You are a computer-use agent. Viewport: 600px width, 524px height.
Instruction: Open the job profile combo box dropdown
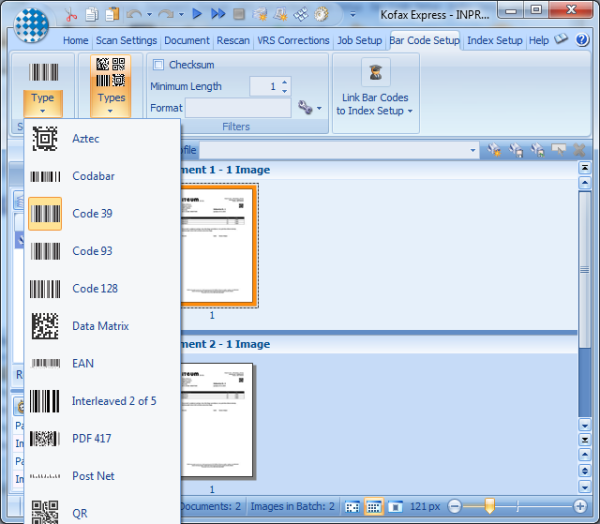[473, 150]
